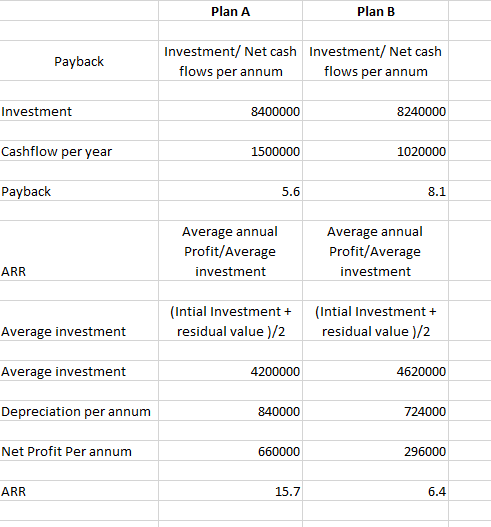
Task: Select Plan B investment value 8240000
Action: point(375,111)
